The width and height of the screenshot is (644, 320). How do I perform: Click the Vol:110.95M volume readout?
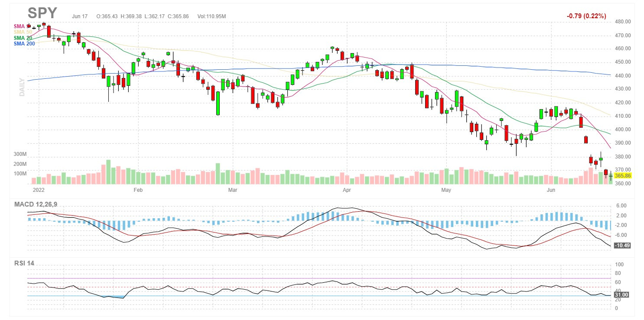coord(211,16)
